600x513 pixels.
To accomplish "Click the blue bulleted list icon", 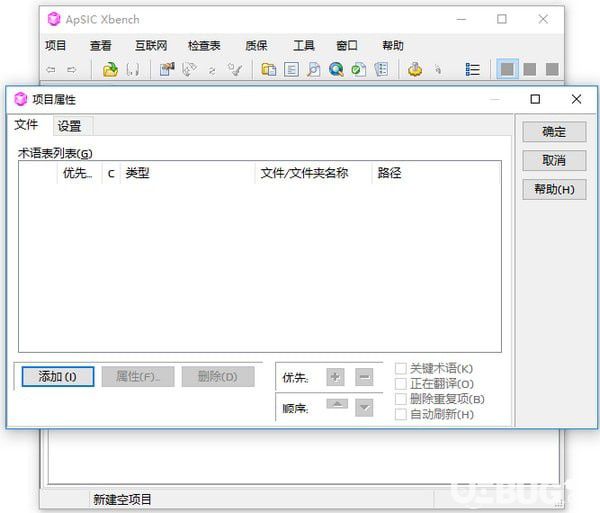I will click(473, 70).
